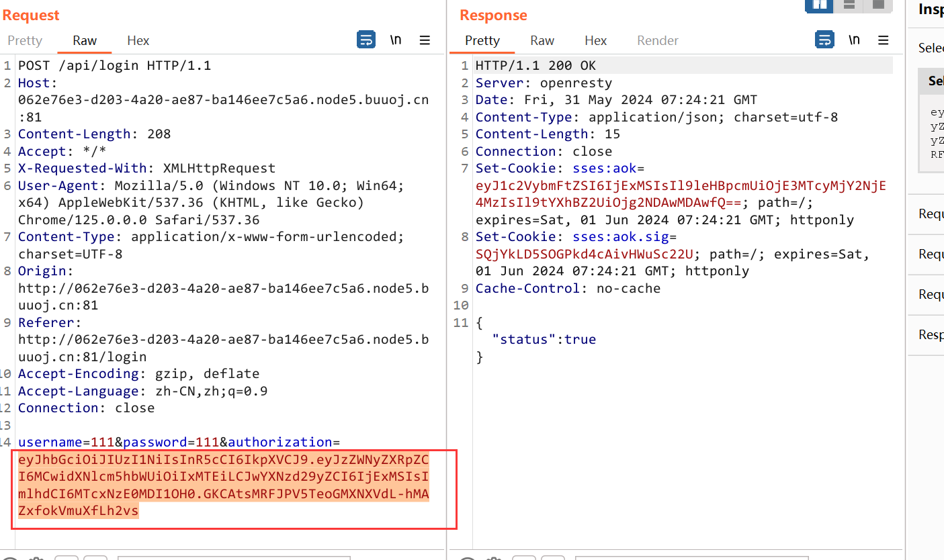Click 'Server: openresty' response header
Screen dimensions: 944x560
tap(544, 83)
